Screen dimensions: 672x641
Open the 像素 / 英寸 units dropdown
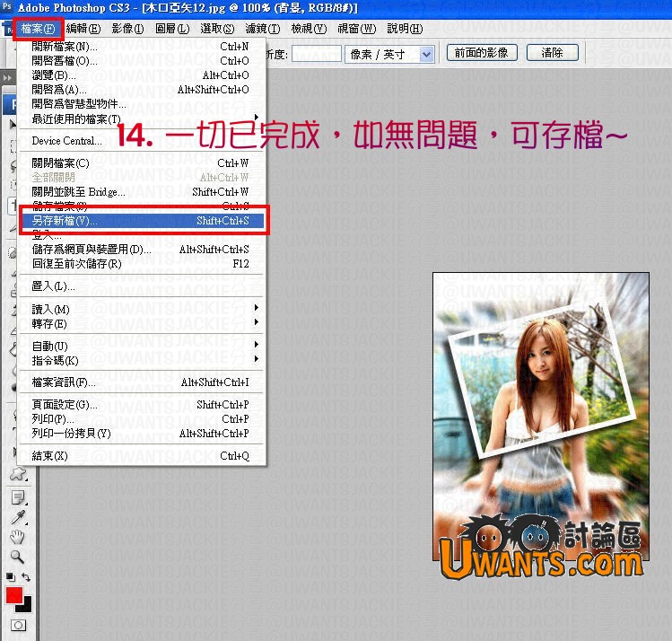[389, 54]
